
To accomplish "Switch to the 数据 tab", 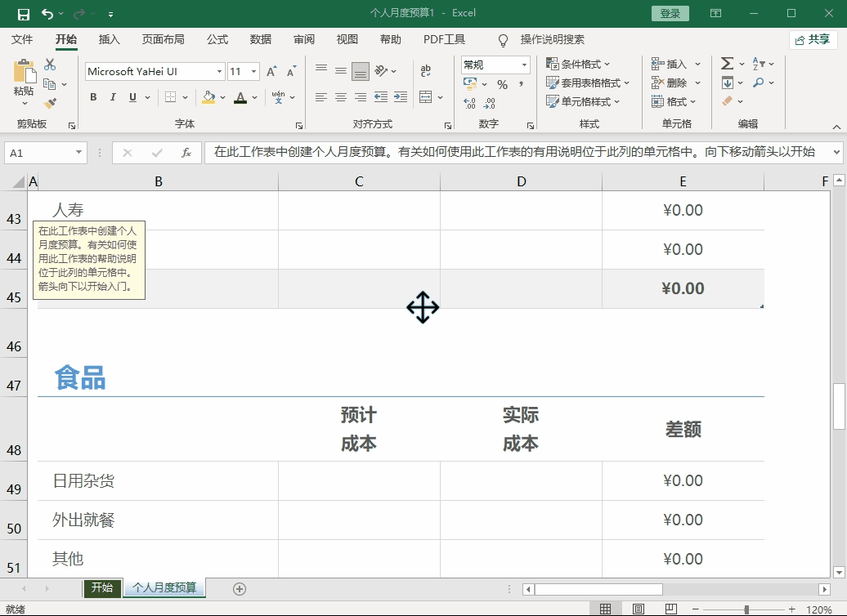I will [x=260, y=39].
